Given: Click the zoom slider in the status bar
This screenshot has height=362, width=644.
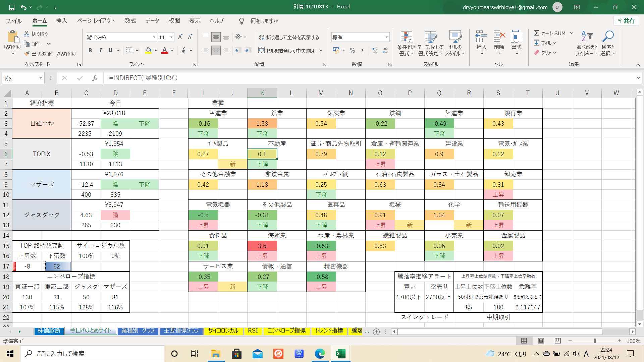Looking at the screenshot, I should click(595, 341).
